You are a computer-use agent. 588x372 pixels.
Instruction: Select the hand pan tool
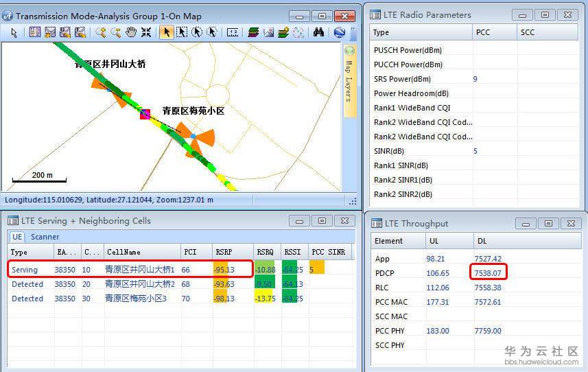tap(131, 33)
